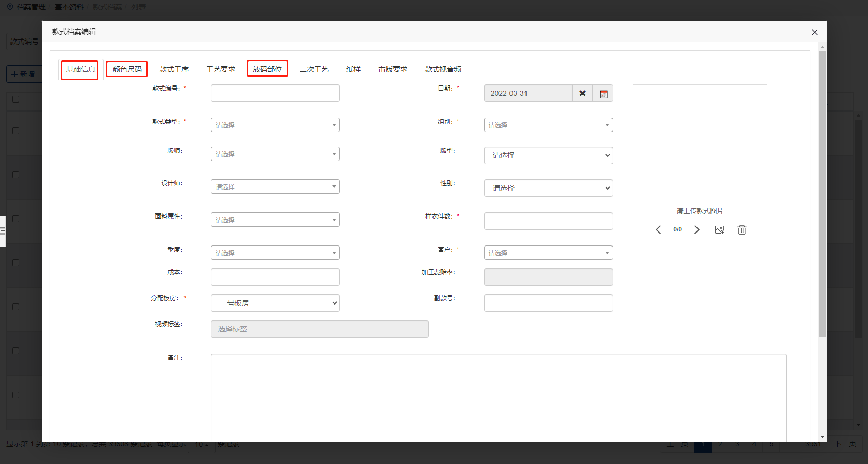This screenshot has height=464, width=868.
Task: Show the next style image
Action: point(697,229)
